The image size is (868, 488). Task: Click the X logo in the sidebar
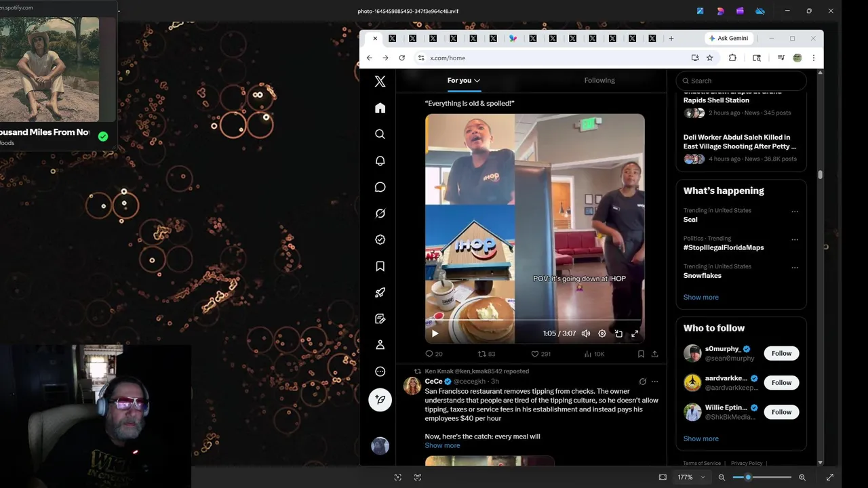point(380,81)
